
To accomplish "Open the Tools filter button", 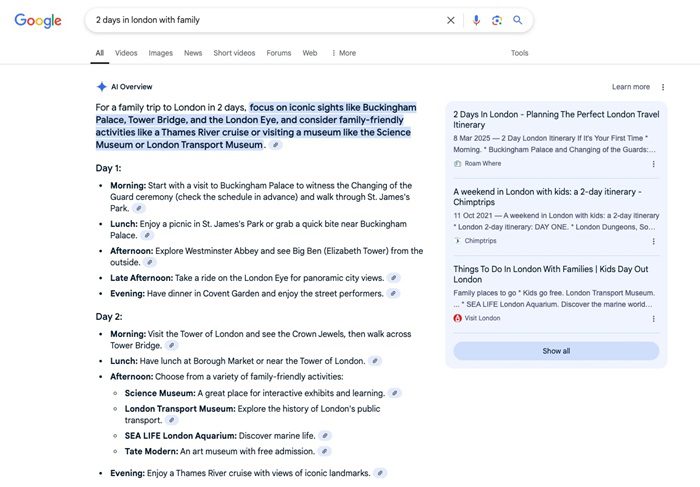I will point(519,53).
